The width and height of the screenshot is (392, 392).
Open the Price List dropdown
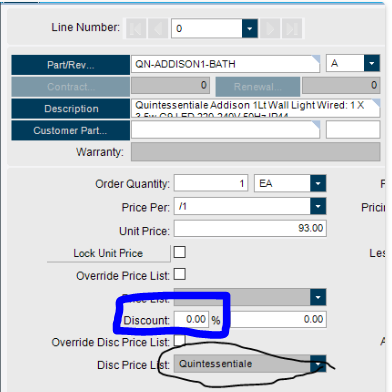318,297
